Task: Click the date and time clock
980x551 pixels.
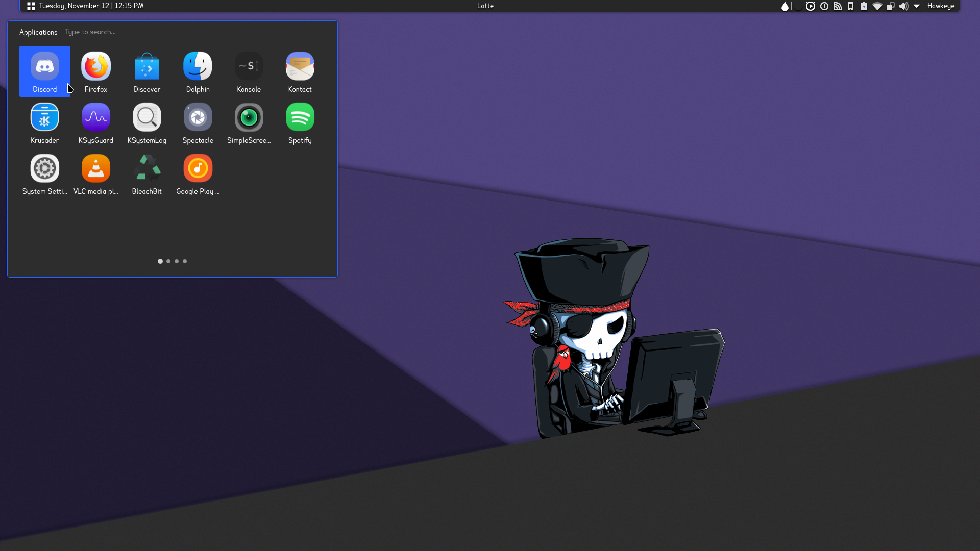Action: [x=91, y=6]
